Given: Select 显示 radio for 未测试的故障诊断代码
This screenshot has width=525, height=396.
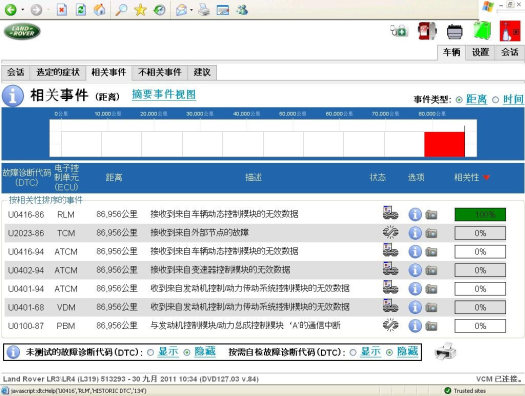Looking at the screenshot, I should [151, 352].
